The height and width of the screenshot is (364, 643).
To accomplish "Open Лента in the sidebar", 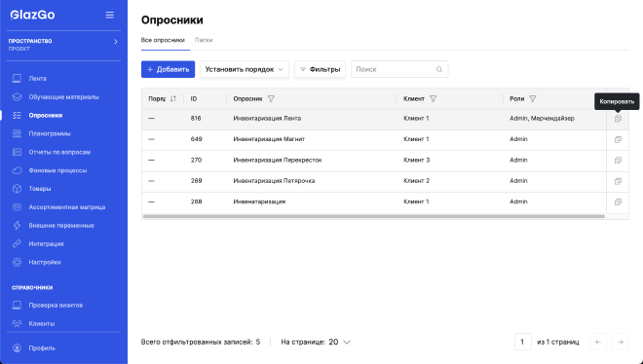I will click(37, 78).
